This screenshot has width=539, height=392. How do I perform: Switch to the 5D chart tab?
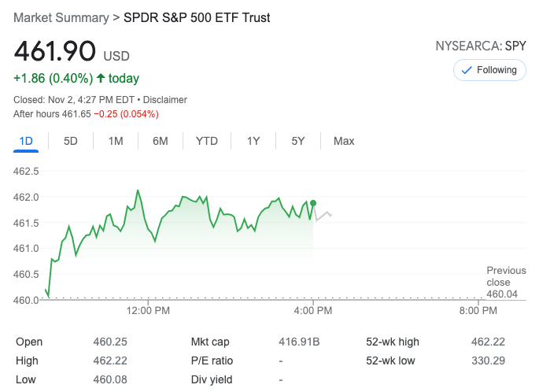71,141
